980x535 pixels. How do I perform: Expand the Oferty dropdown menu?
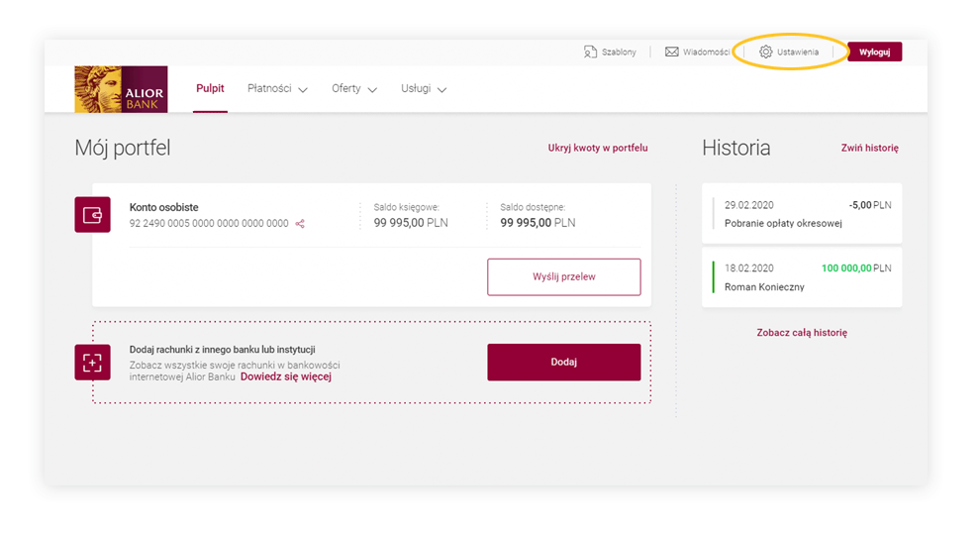(354, 89)
